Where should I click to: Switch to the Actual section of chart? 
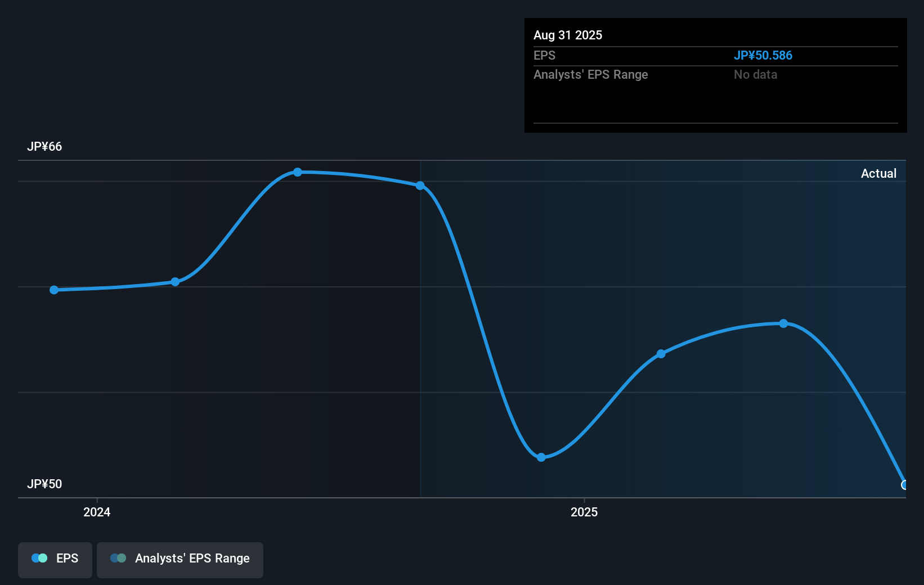coord(878,173)
